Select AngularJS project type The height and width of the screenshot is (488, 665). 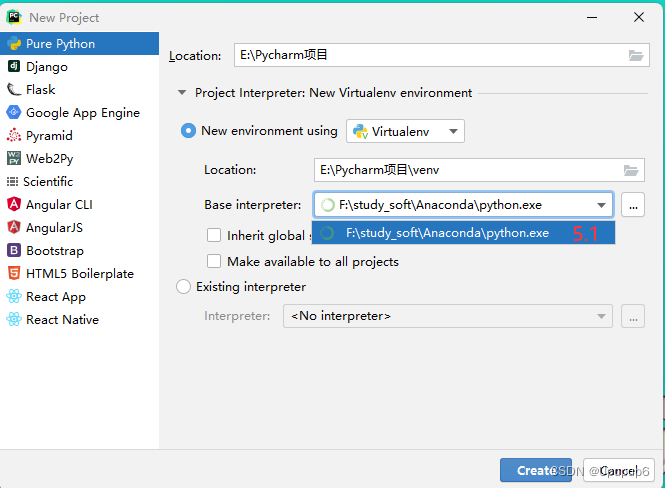tap(79, 227)
